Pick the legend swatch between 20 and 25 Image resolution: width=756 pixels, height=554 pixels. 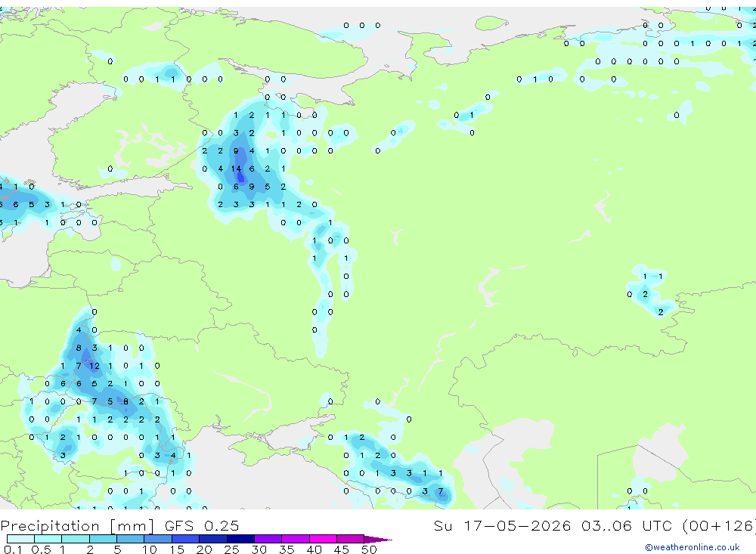click(x=213, y=539)
